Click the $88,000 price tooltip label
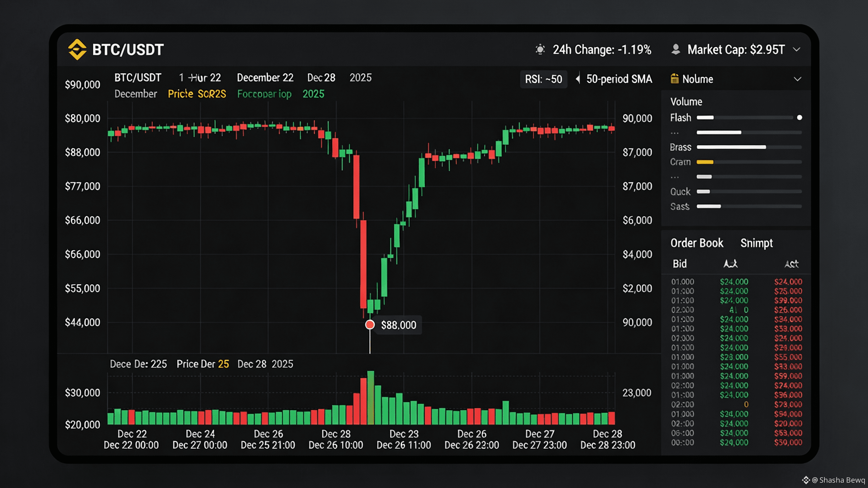 (398, 325)
